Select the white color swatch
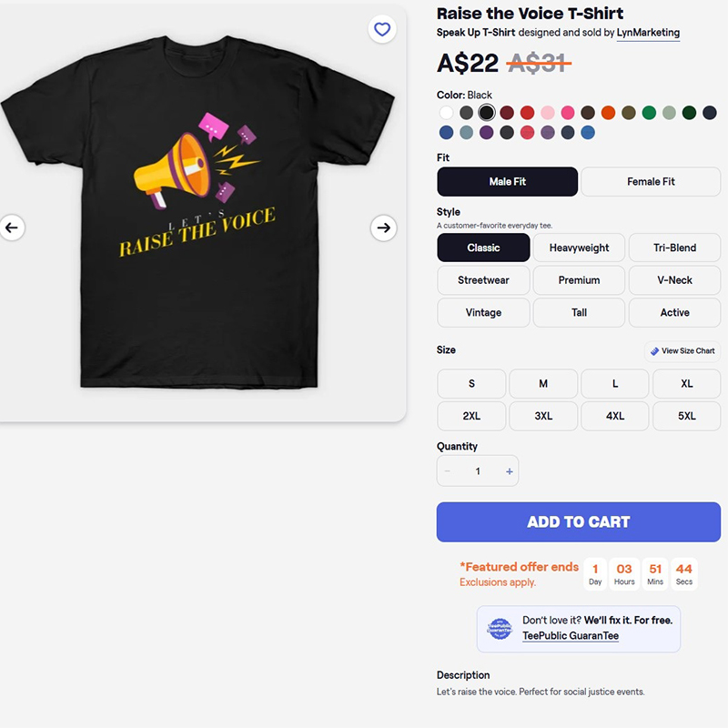 (x=446, y=112)
